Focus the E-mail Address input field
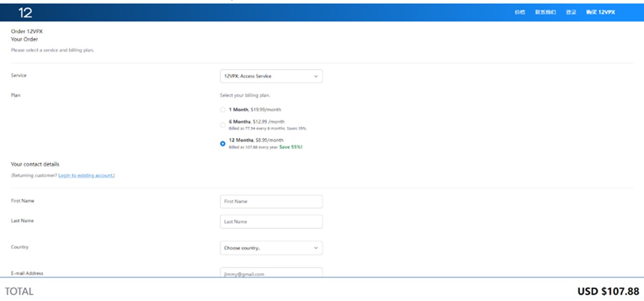The width and height of the screenshot is (644, 301). [271, 273]
